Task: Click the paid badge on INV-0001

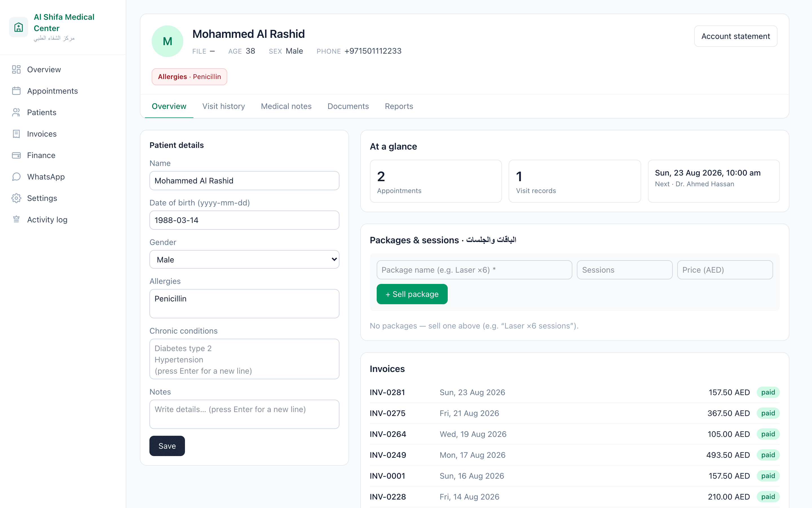Action: (x=768, y=476)
